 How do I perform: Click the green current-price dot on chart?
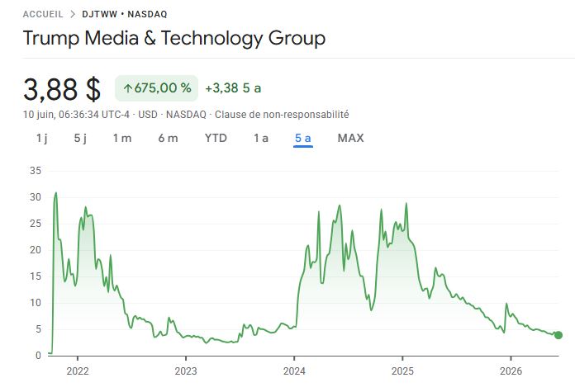point(558,335)
